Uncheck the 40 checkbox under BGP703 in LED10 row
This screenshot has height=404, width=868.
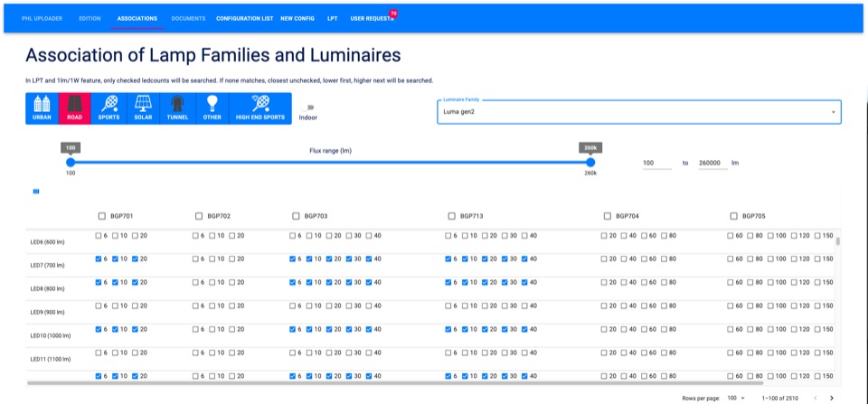pyautogui.click(x=369, y=329)
